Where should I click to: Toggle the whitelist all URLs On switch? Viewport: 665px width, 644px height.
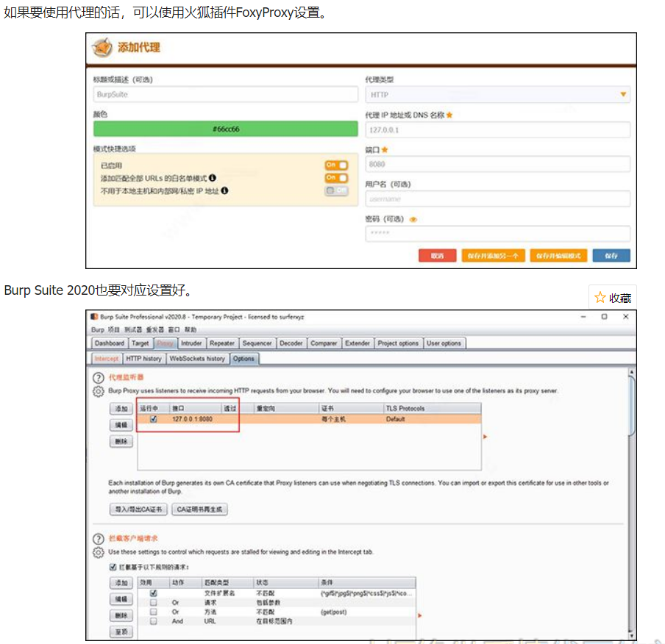337,178
